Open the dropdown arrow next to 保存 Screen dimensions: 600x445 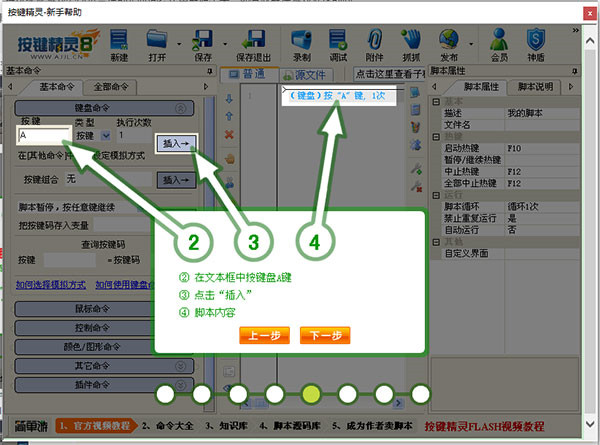pos(225,44)
